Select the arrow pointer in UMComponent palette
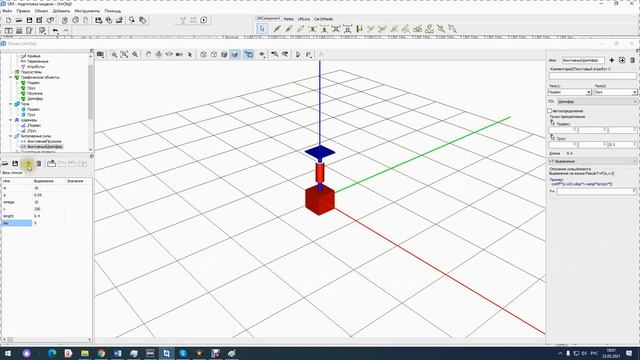Screen dimensions: 640x360 (x=262, y=29)
